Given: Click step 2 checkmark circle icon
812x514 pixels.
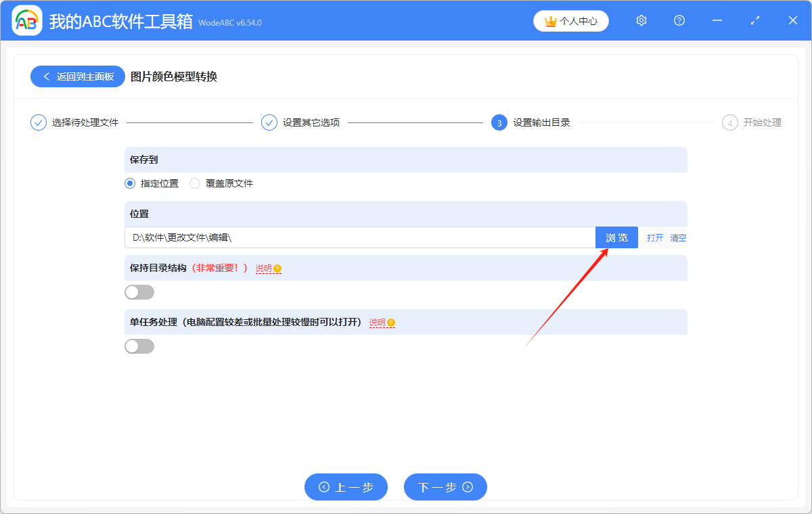Looking at the screenshot, I should 269,122.
